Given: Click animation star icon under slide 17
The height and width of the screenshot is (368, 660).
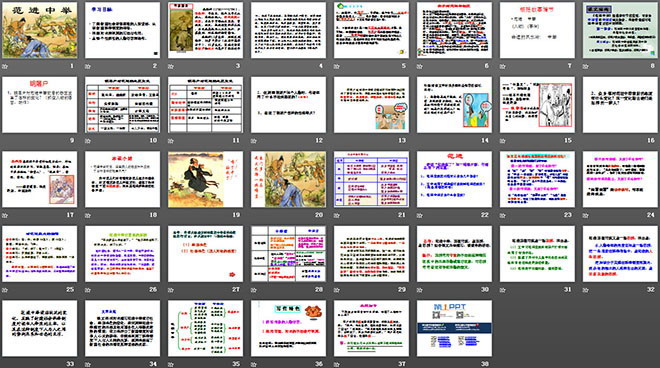Looking at the screenshot, I should point(5,215).
